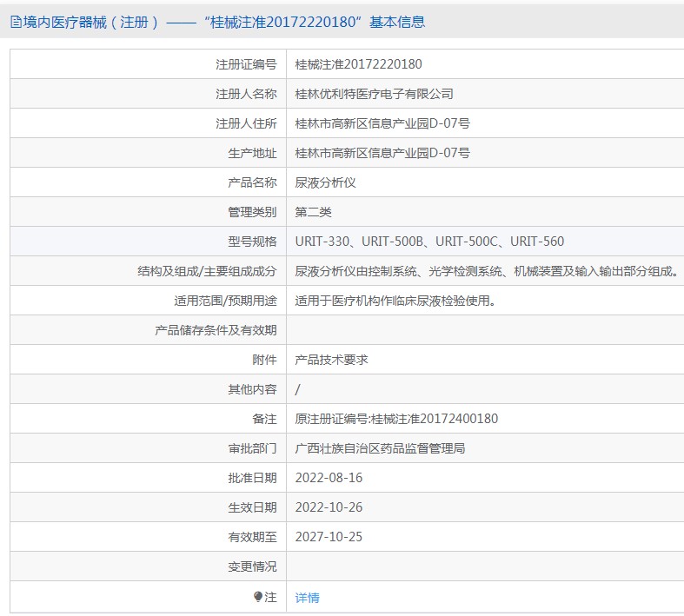684x616 pixels.
Task: Click intended use text 适用于医疗机构作临床尿液检验使用
Action: tap(395, 301)
